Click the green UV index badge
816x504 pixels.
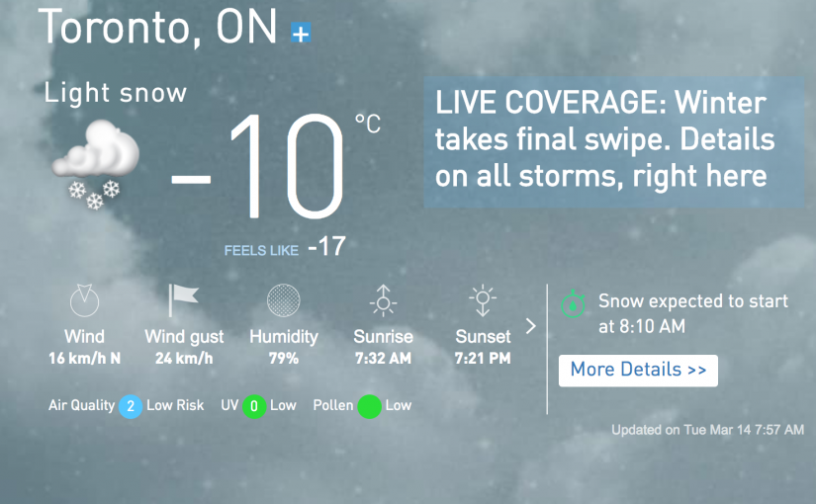[x=254, y=406]
